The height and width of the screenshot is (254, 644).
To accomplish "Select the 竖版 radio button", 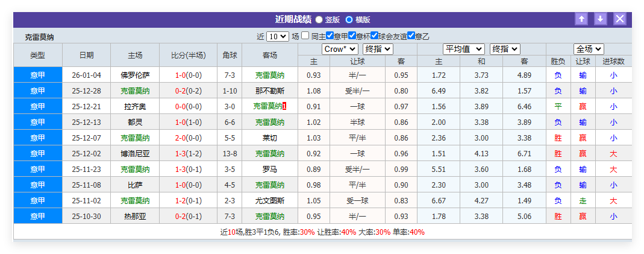I will click(319, 19).
